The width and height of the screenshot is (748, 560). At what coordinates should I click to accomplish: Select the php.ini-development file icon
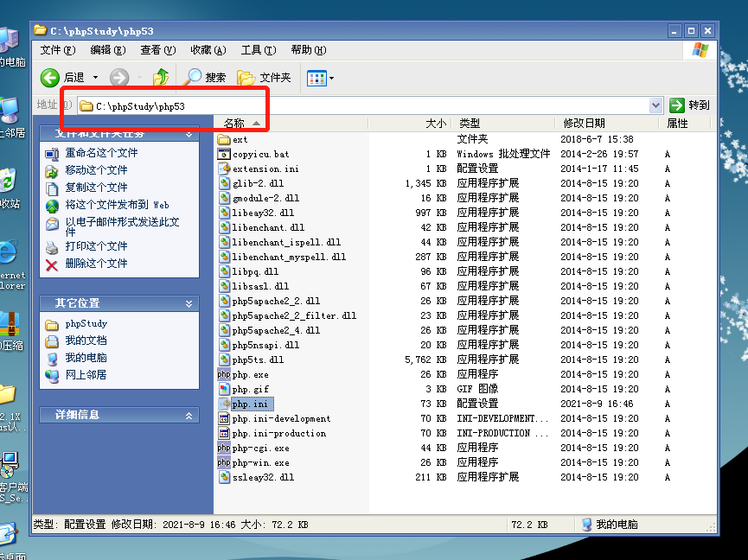click(x=224, y=418)
